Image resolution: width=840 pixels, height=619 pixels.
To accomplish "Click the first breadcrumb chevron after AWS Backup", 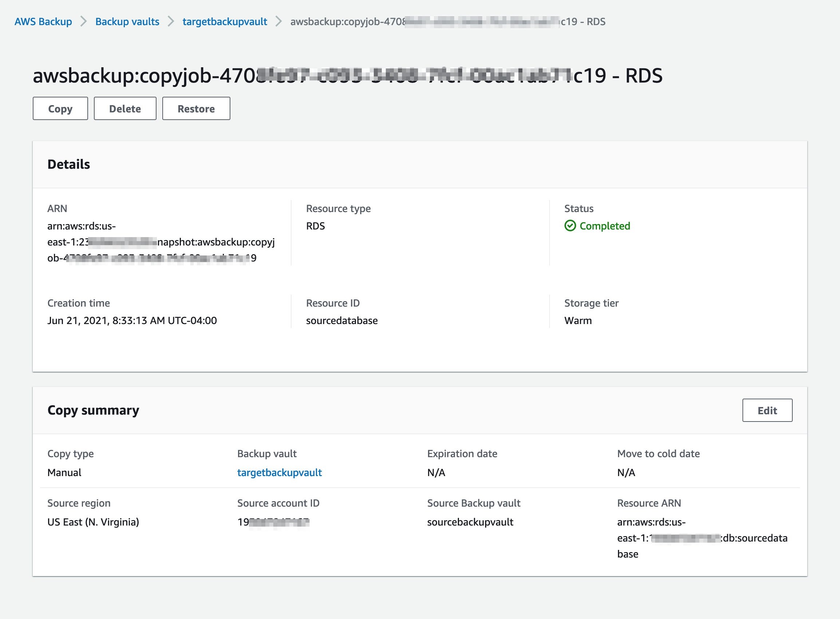I will pyautogui.click(x=84, y=21).
